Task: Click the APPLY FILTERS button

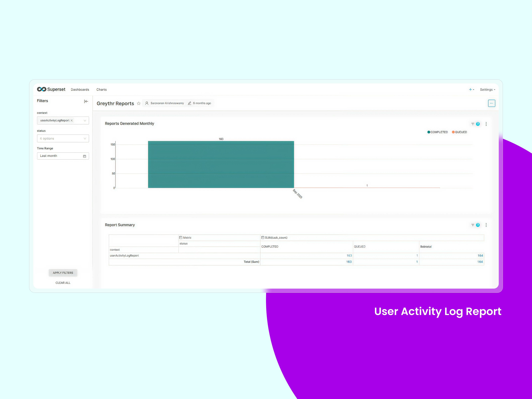Action: click(63, 273)
